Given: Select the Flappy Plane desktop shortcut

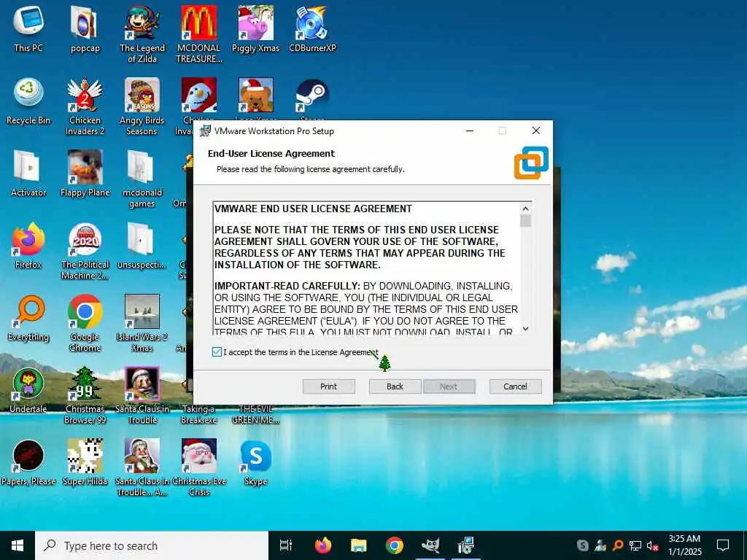Looking at the screenshot, I should tap(85, 174).
